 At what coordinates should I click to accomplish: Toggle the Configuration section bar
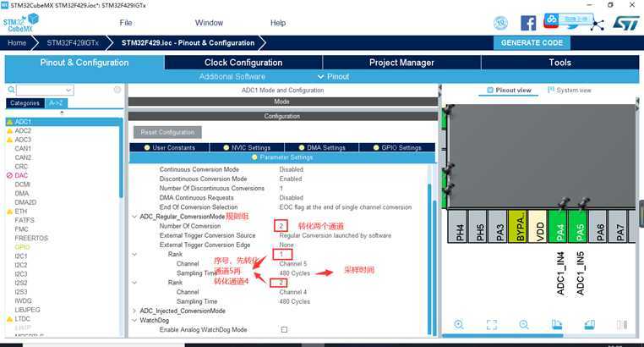coord(282,116)
